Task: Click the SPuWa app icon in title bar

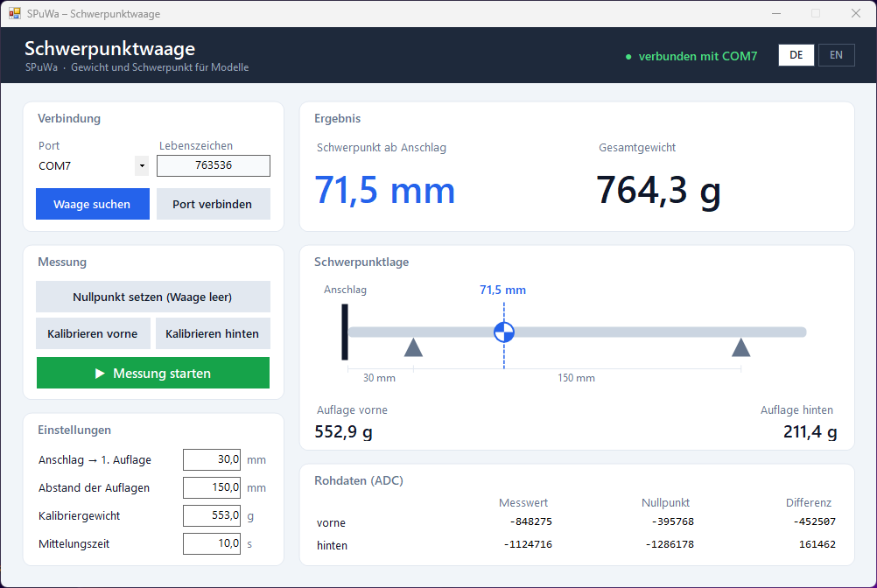Action: (x=15, y=13)
